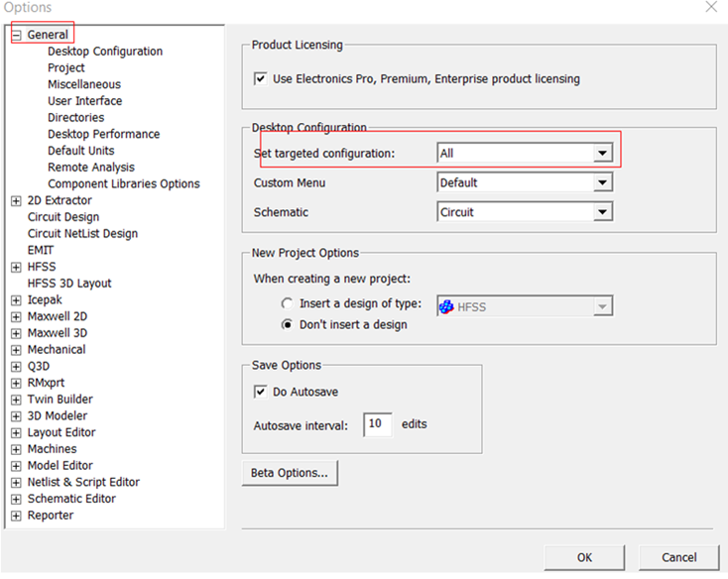Expand the 2D Extractor node
The image size is (728, 579).
click(x=16, y=200)
